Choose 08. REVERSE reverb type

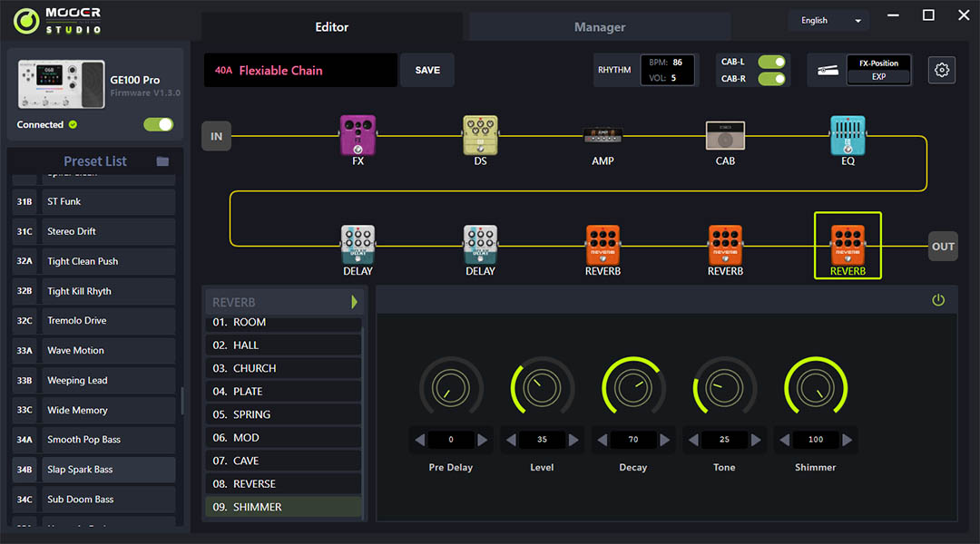point(283,484)
